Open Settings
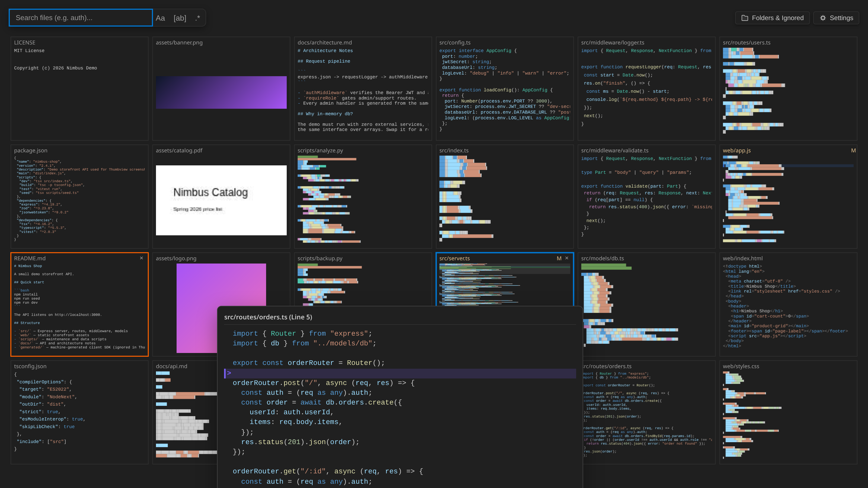This screenshot has height=488, width=868. tap(836, 18)
